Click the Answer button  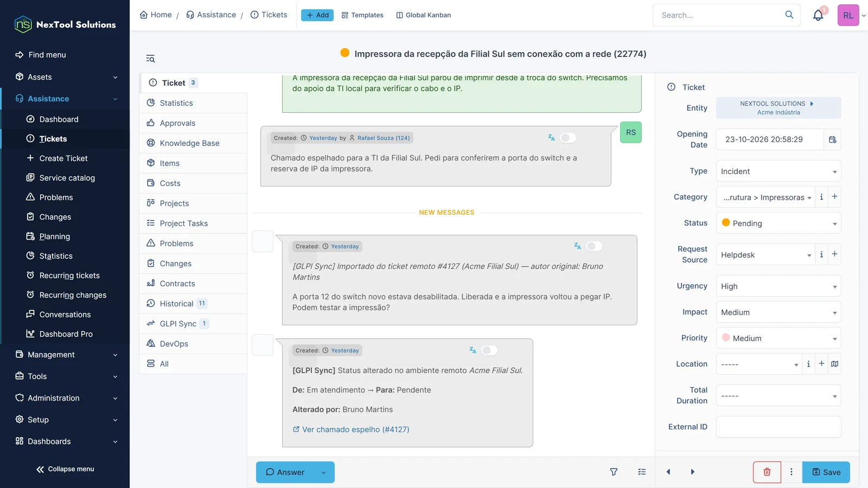285,472
